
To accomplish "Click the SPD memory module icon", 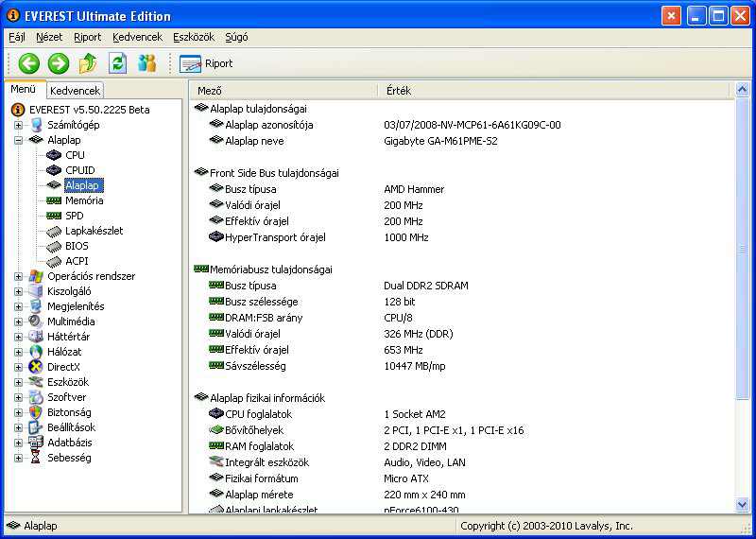I will coord(54,216).
